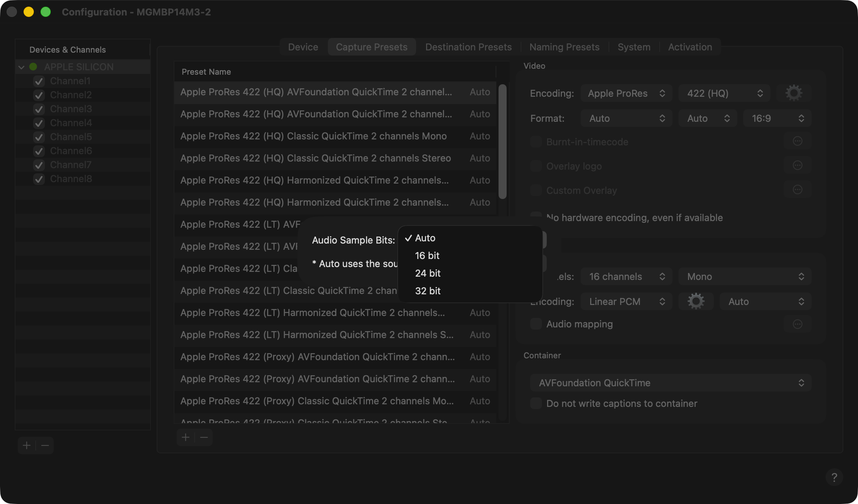Toggle Channel3 checkbox

(x=39, y=109)
